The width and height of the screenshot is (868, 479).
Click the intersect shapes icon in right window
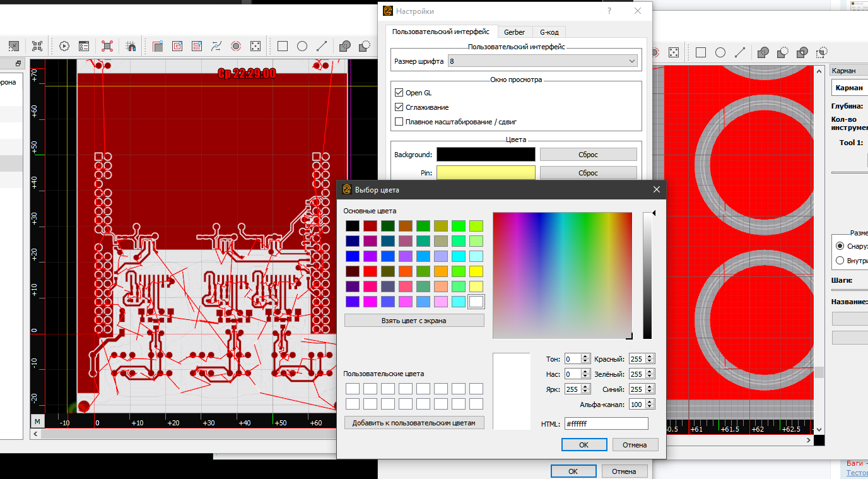pos(802,52)
